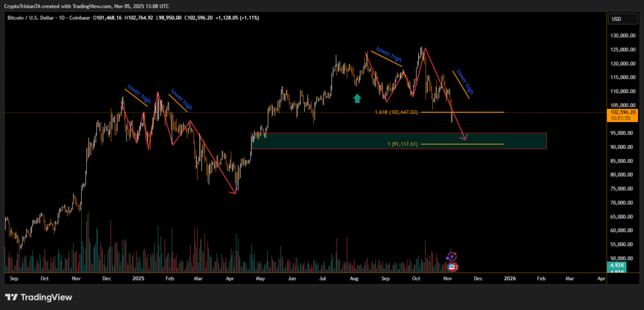Click the TradingView logo at bottom left
The height and width of the screenshot is (310, 644).
click(x=38, y=297)
